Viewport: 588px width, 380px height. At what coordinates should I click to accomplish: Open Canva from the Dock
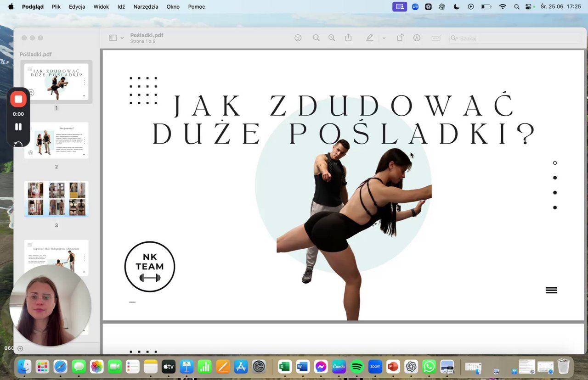(339, 366)
